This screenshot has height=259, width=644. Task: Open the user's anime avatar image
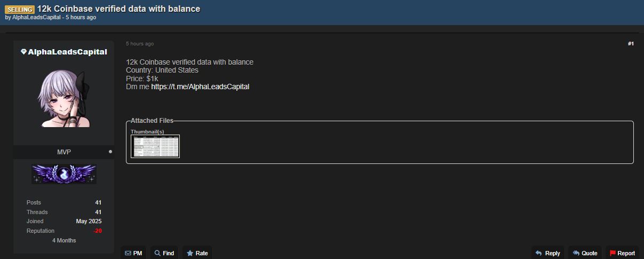(x=64, y=99)
